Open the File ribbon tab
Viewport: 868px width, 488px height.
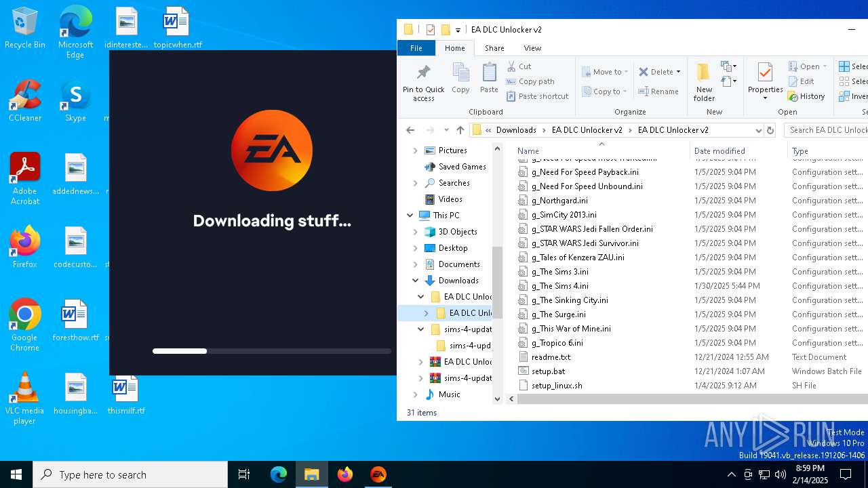point(416,48)
